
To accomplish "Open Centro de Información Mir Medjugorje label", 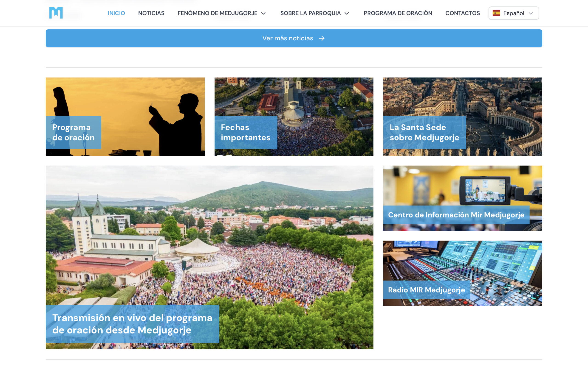I will 456,215.
